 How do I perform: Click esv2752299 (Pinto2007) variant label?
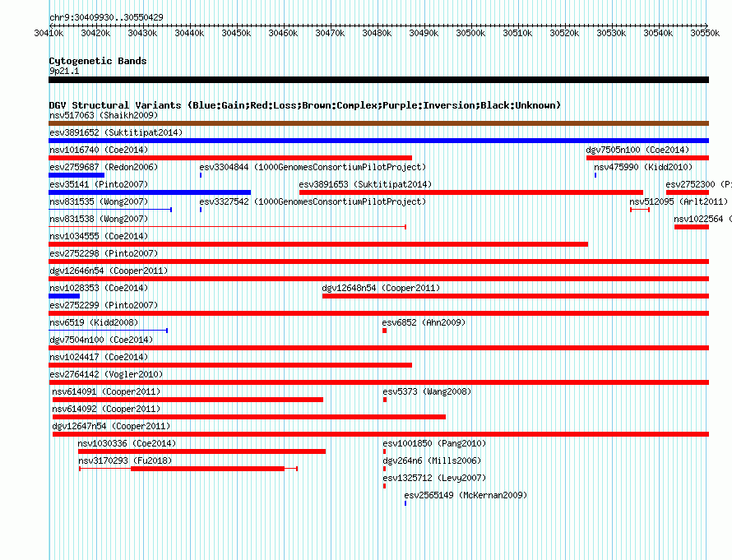(x=104, y=305)
